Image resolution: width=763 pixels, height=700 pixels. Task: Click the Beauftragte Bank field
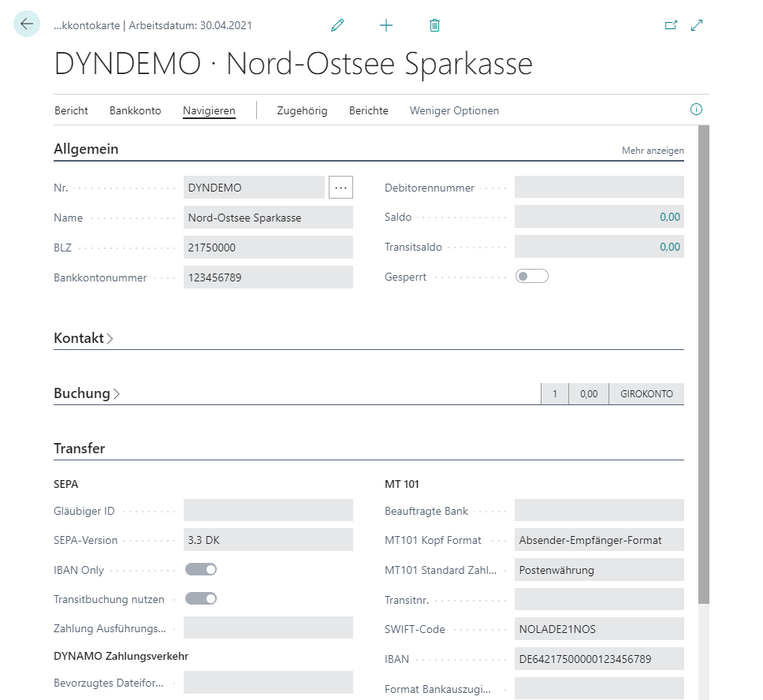coord(600,511)
